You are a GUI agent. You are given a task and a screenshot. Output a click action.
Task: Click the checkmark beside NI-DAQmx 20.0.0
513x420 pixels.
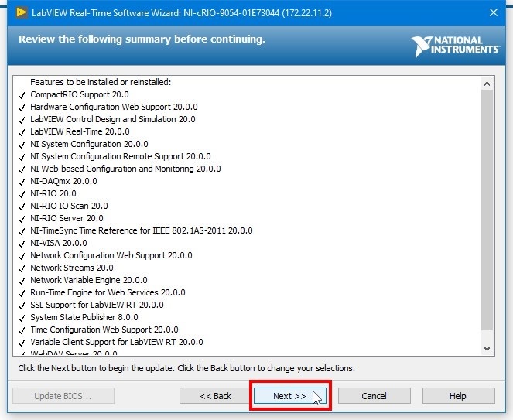tap(22, 182)
